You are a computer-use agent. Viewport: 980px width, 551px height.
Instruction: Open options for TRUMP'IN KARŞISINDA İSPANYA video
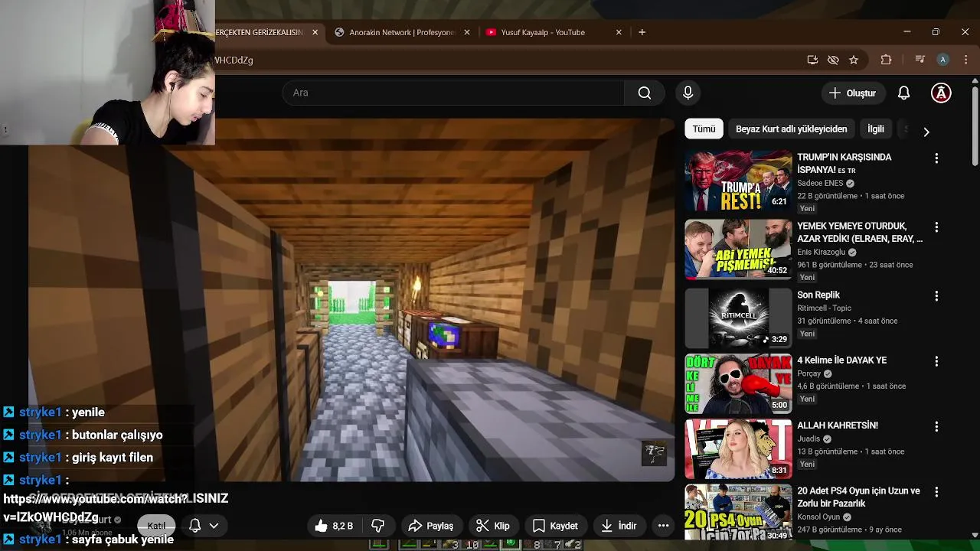pyautogui.click(x=936, y=158)
